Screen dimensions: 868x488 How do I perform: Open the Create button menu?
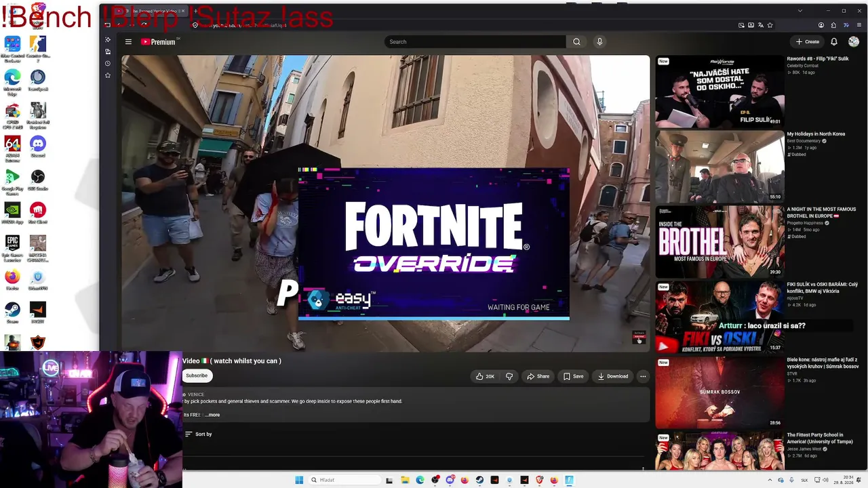[x=808, y=42]
